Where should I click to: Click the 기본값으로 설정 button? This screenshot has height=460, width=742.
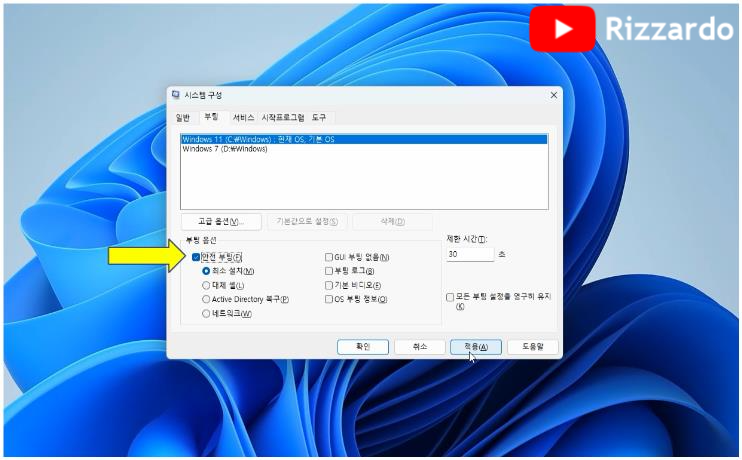tap(307, 221)
